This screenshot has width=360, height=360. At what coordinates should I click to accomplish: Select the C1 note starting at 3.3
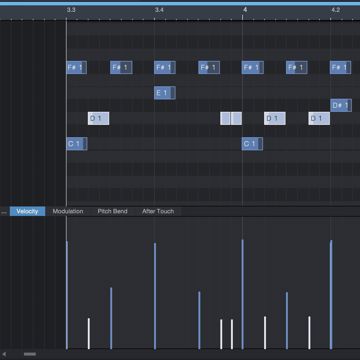[77, 144]
